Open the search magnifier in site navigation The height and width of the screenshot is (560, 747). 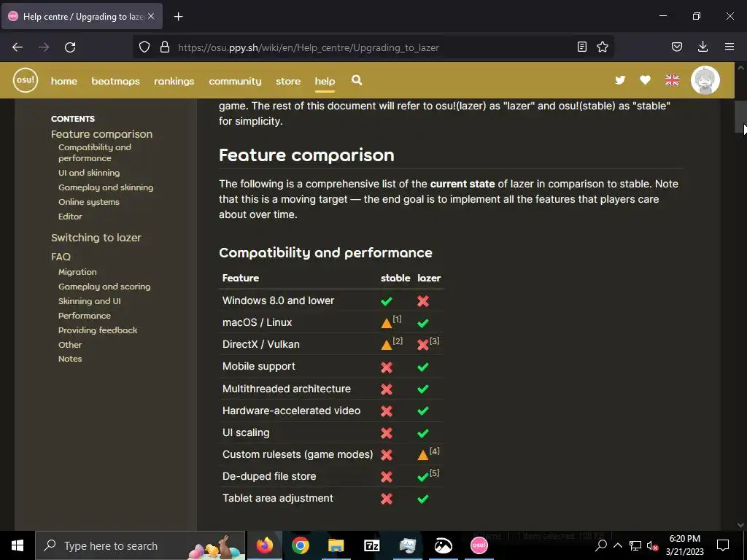(x=357, y=80)
